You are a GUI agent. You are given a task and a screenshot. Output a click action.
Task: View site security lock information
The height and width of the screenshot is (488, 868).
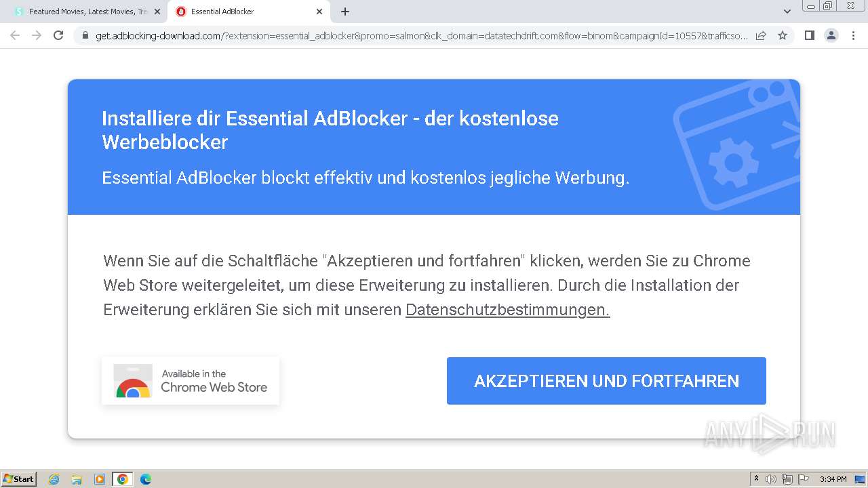85,35
